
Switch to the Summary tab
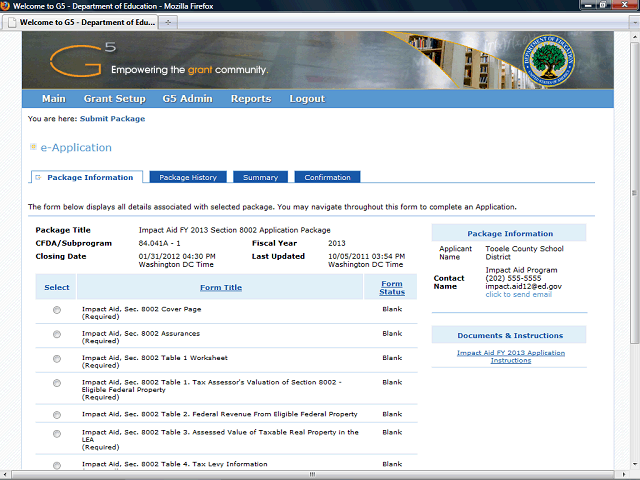point(260,177)
